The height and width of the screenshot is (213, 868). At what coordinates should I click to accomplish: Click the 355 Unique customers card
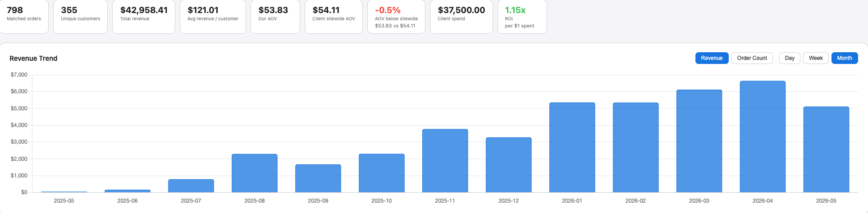(x=81, y=17)
